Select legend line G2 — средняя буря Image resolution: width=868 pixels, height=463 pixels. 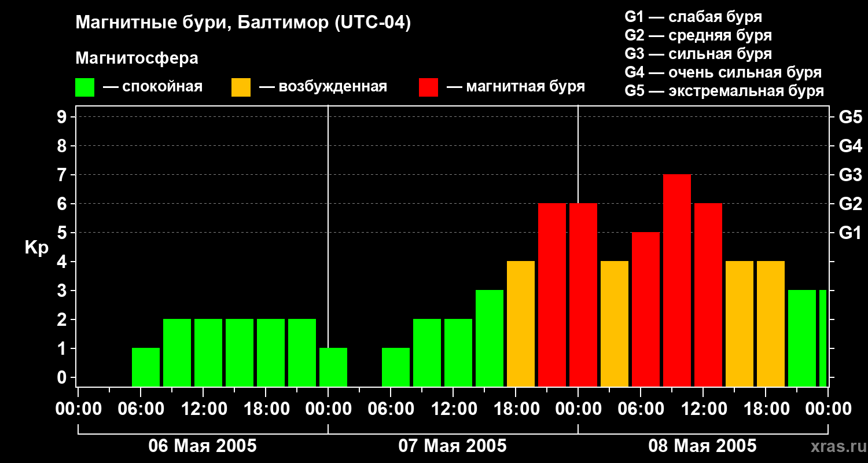(x=698, y=35)
